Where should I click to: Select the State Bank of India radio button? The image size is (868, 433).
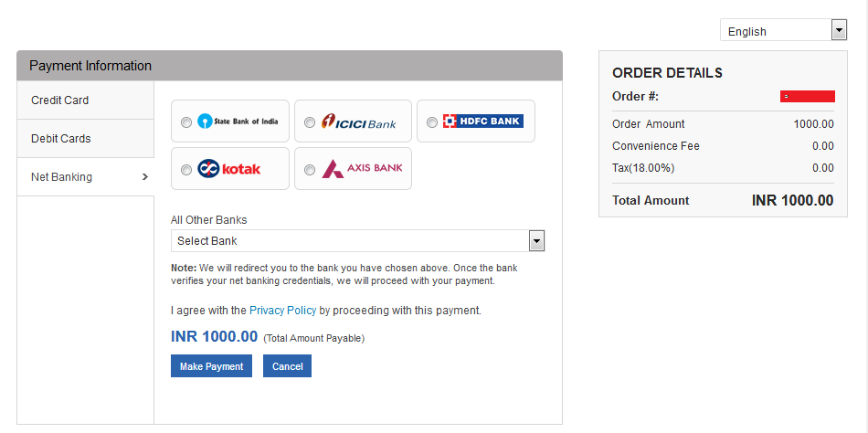click(186, 121)
